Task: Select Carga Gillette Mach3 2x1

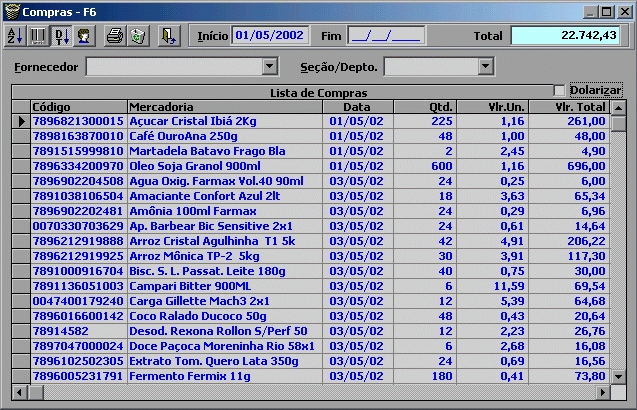Action: (x=199, y=302)
